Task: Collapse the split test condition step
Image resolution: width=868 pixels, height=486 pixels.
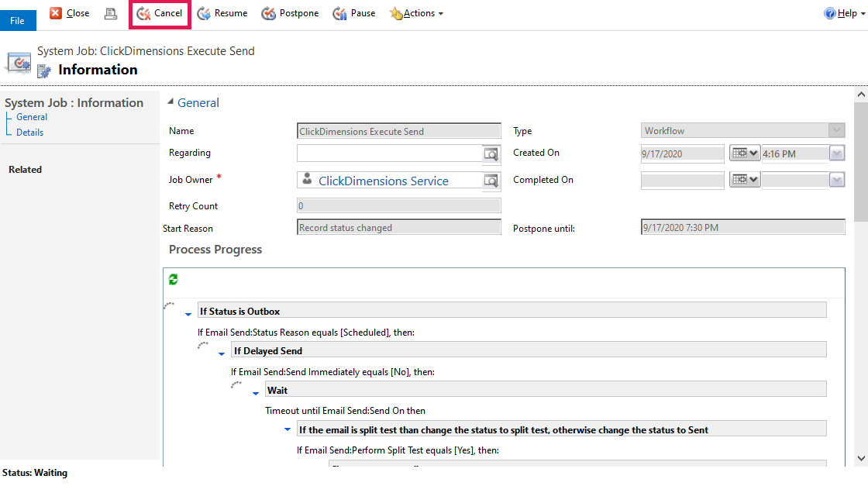Action: [x=288, y=429]
